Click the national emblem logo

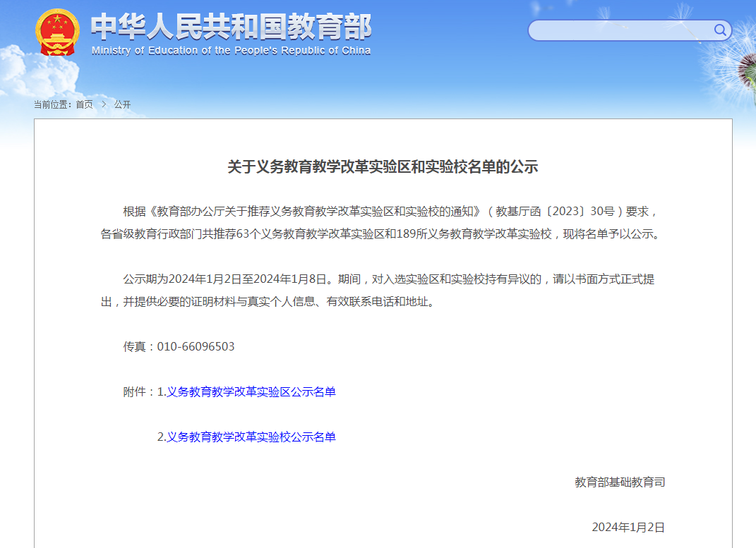pyautogui.click(x=57, y=32)
